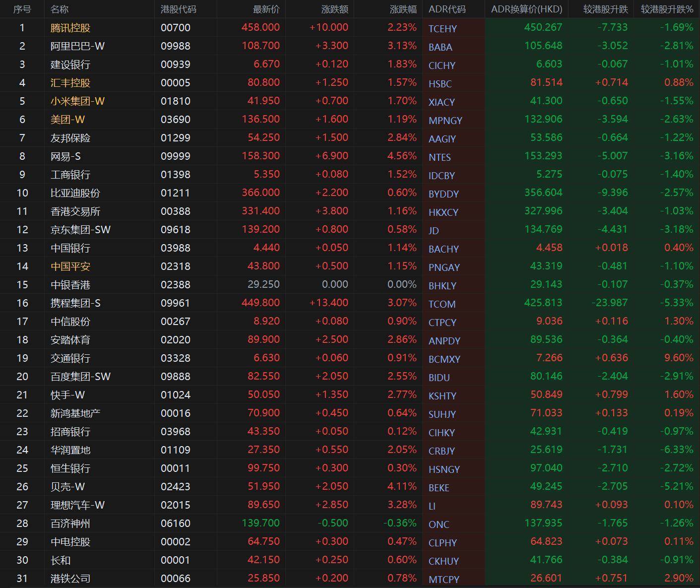Select the 交通银行 stock name
Screen dimensions: 700x588
(x=70, y=358)
